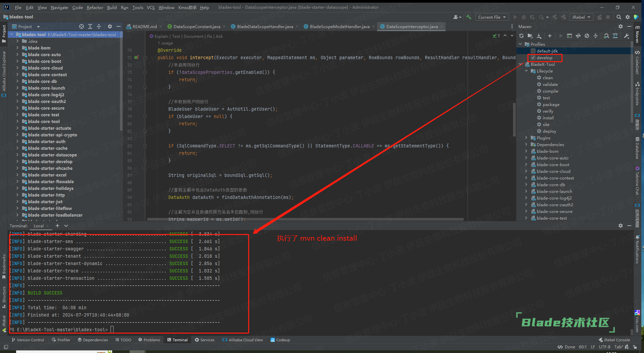Select opened file locate icon in Project panel
The image size is (644, 353).
82,26
